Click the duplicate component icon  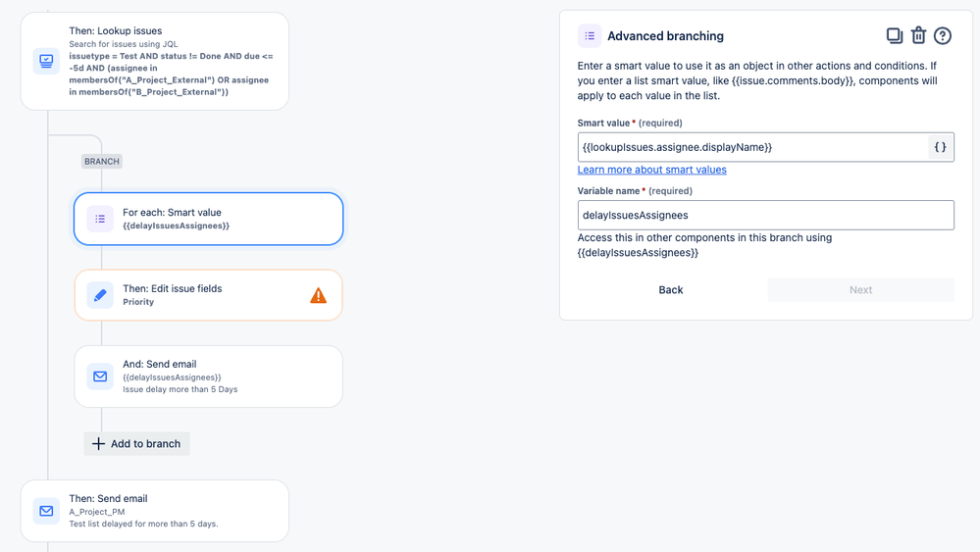click(x=895, y=36)
